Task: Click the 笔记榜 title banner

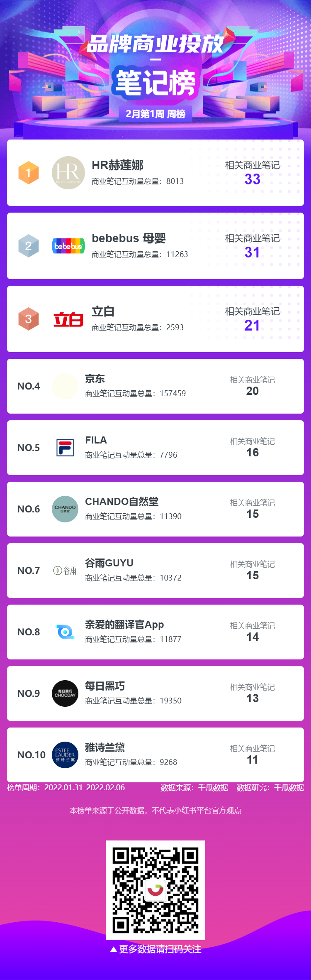Action: click(x=155, y=83)
